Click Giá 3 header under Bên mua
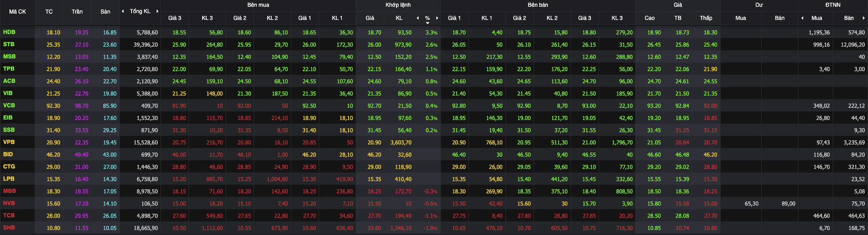Viewport: 868px width, 235px height. point(175,18)
